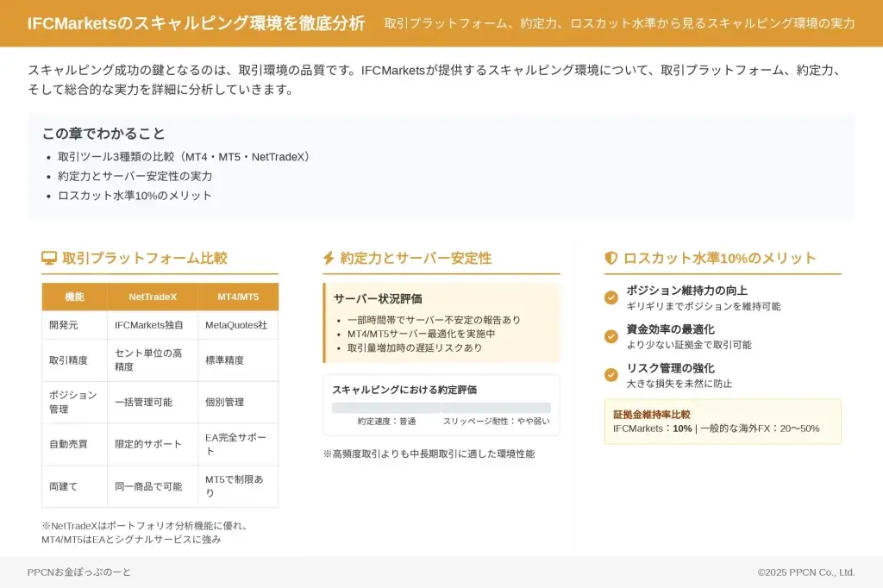Viewport: 883px width, 588px height.
Task: Click the サーバー状況評価 box heading
Action: tap(378, 298)
